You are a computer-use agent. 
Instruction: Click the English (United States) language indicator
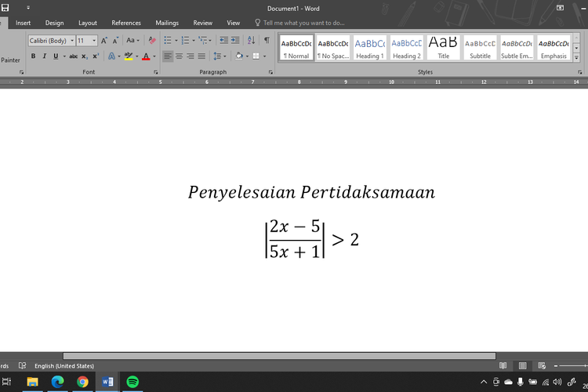pos(64,366)
